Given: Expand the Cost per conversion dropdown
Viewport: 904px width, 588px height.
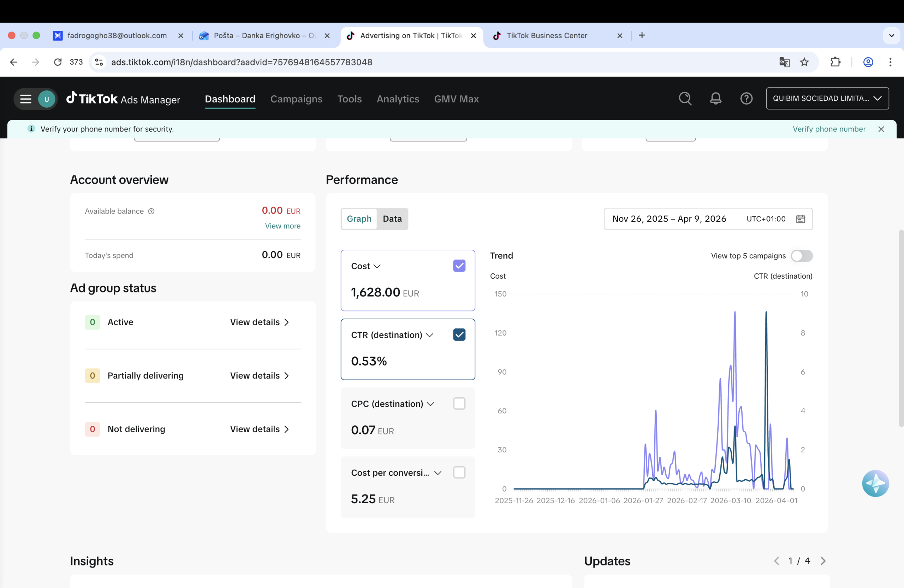Looking at the screenshot, I should pos(438,473).
